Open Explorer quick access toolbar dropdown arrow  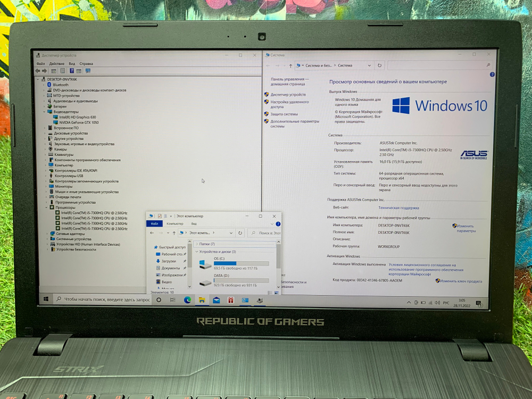click(171, 216)
